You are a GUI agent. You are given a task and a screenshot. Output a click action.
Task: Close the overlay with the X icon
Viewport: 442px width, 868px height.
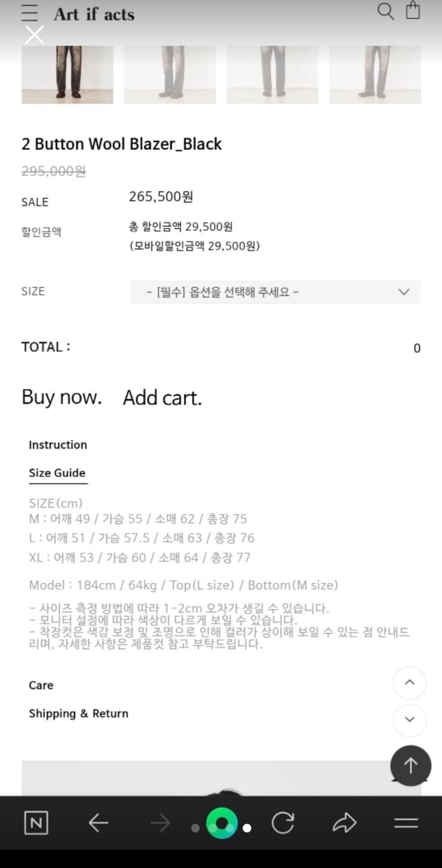35,35
